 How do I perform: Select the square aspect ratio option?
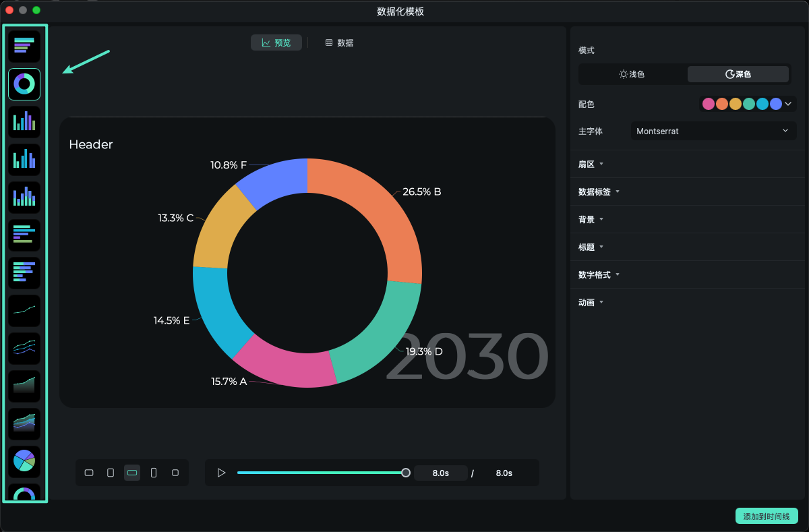[x=175, y=473]
